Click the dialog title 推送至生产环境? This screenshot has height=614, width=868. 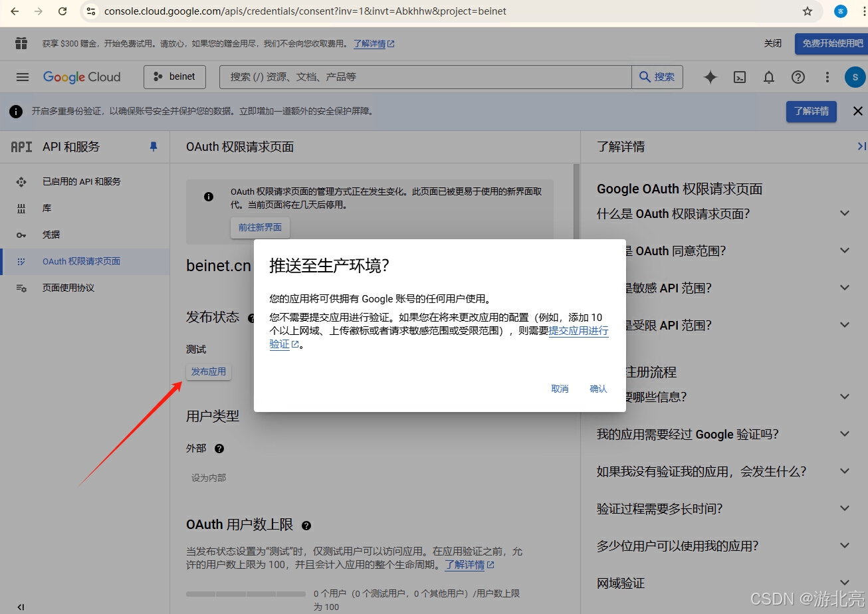[x=329, y=266]
